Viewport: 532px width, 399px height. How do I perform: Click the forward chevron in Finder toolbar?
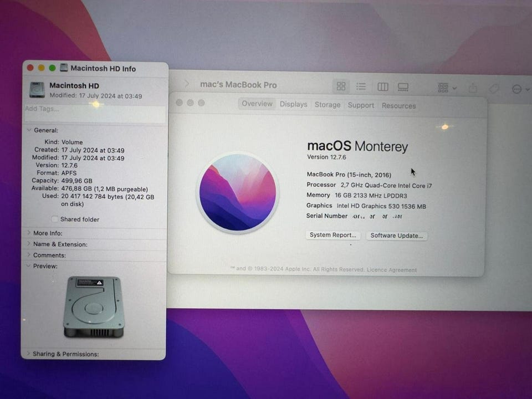(x=186, y=84)
